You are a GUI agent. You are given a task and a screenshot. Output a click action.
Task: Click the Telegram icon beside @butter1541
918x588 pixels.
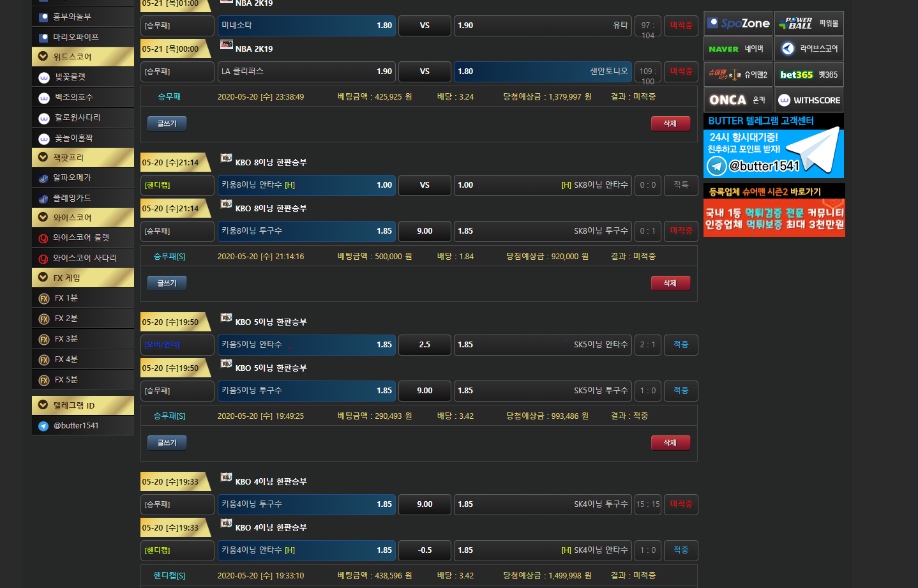[x=43, y=426]
